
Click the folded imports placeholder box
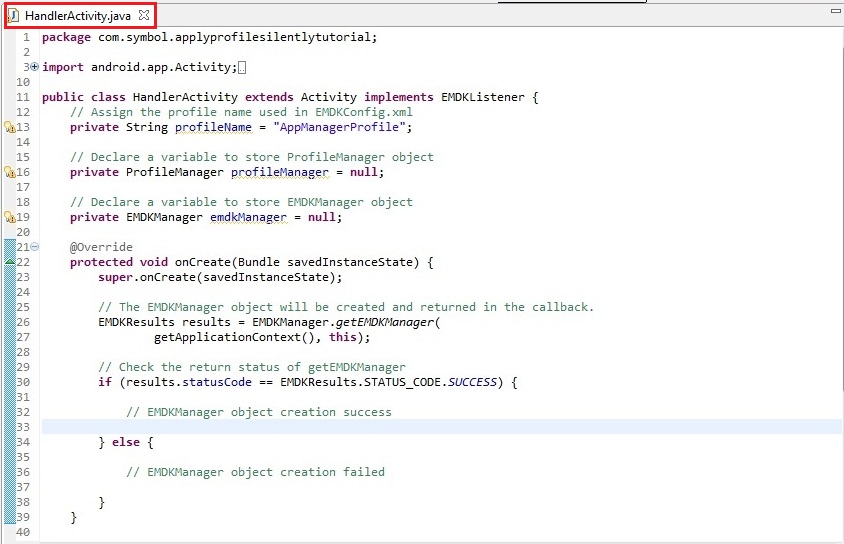pos(242,67)
